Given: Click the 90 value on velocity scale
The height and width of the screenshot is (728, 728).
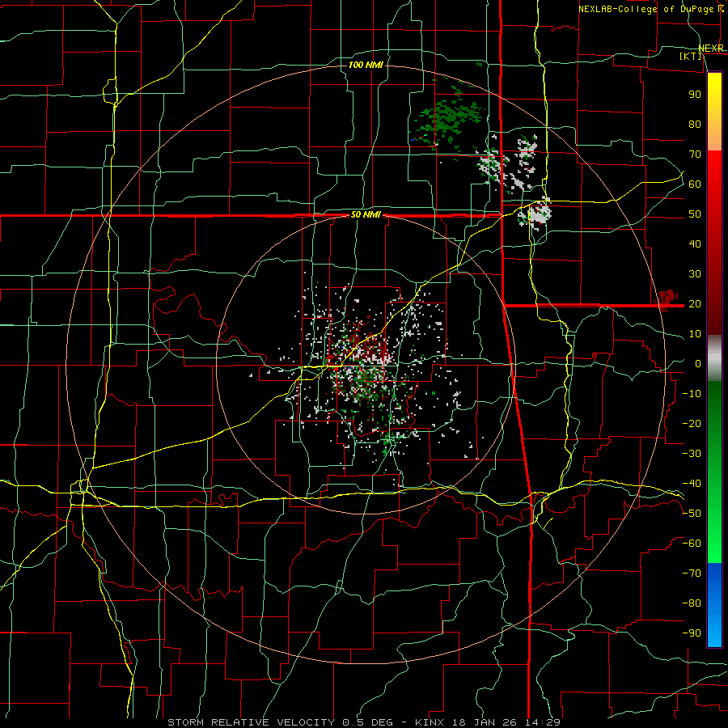Looking at the screenshot, I should coord(695,95).
